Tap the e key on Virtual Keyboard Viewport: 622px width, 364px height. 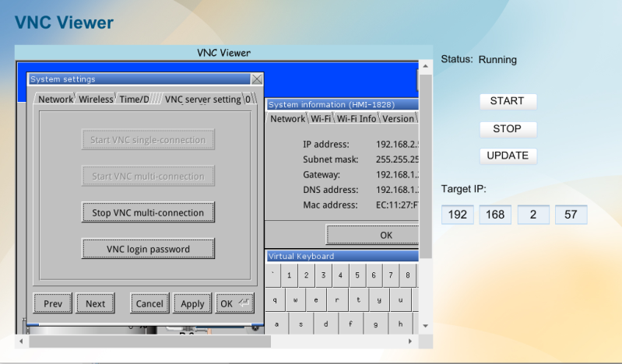[x=316, y=300]
